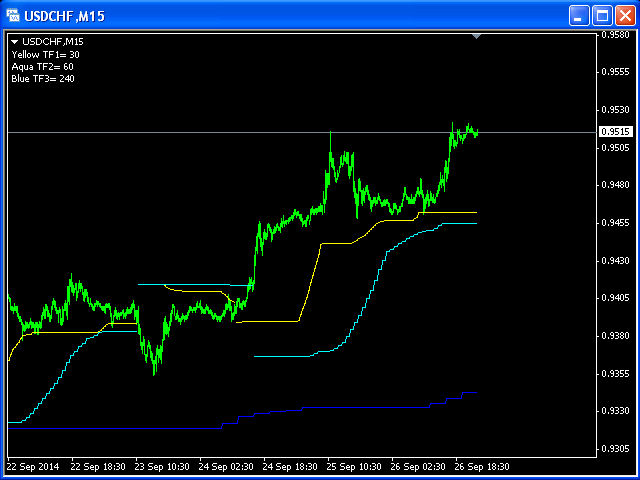
Task: Click the 0.9555 price scale label
Action: tap(616, 72)
